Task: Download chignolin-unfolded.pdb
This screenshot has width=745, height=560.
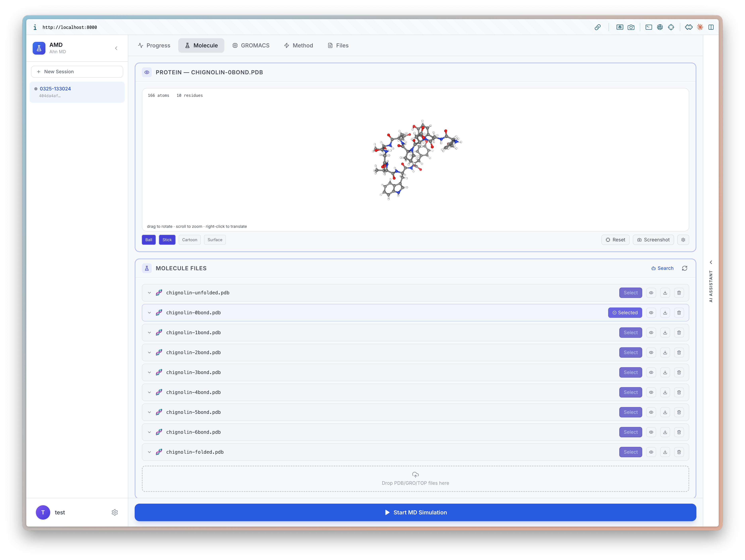Action: pos(665,293)
